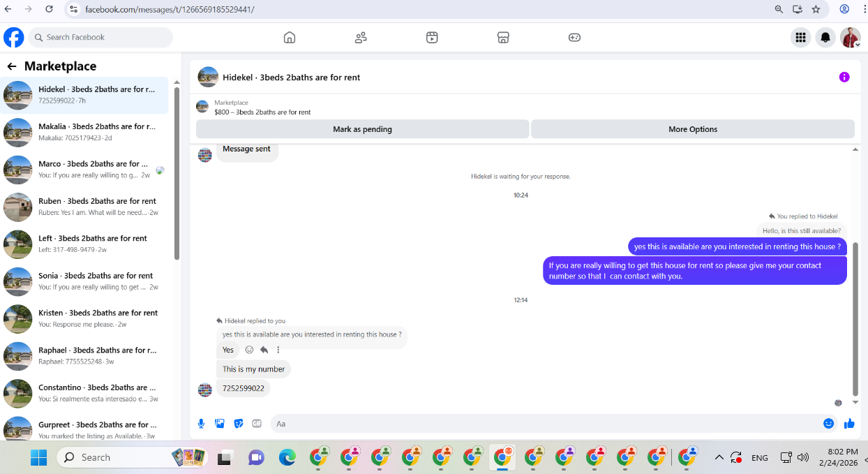Click the conversation list scrollbar
The width and height of the screenshot is (868, 474).
pyautogui.click(x=177, y=173)
